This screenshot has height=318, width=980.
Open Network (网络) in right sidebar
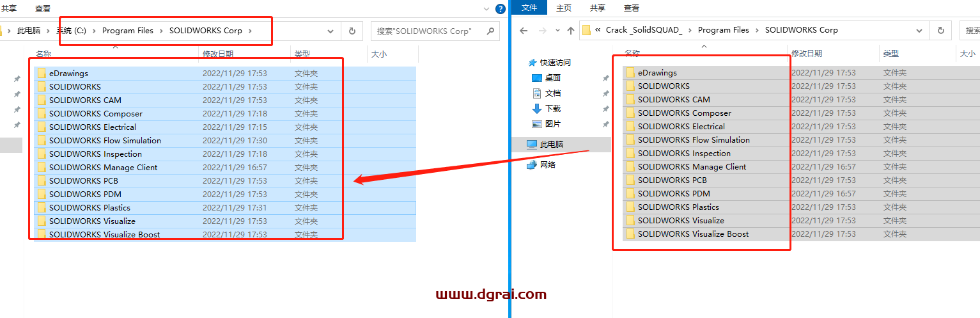coord(548,164)
